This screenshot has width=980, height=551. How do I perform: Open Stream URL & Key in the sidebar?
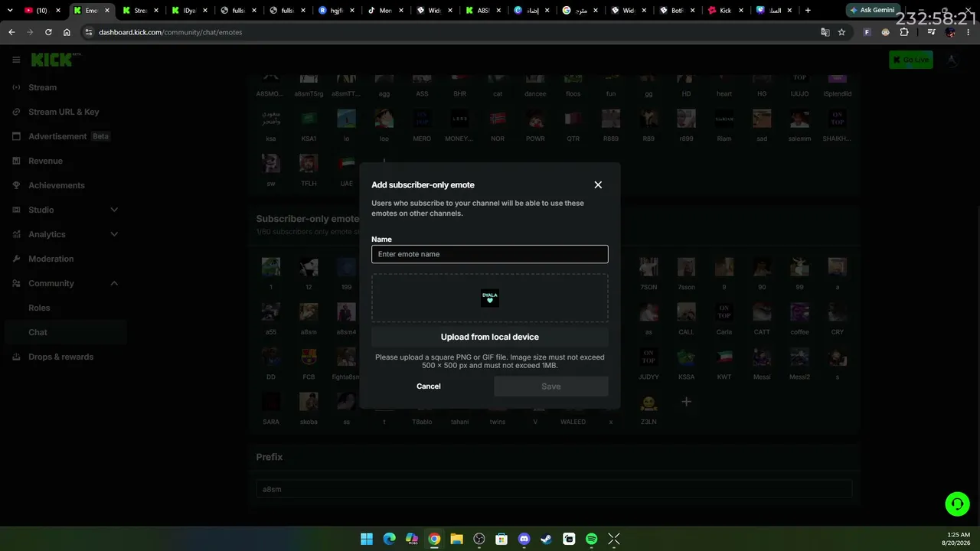[x=64, y=112]
